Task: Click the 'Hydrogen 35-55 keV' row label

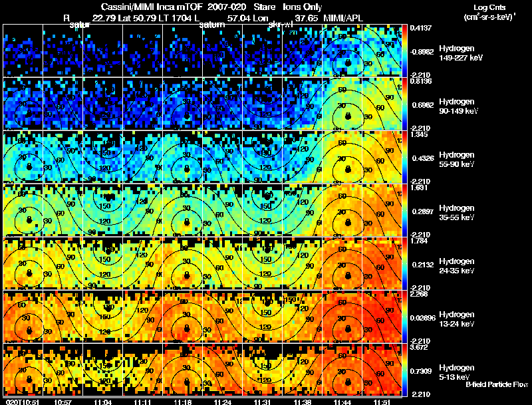Action: click(457, 213)
